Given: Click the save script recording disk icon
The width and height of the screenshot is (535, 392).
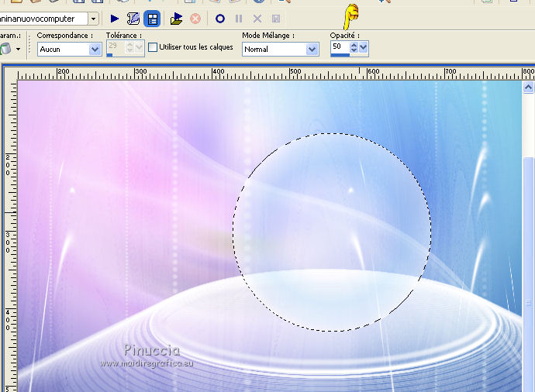Looking at the screenshot, I should pyautogui.click(x=276, y=19).
